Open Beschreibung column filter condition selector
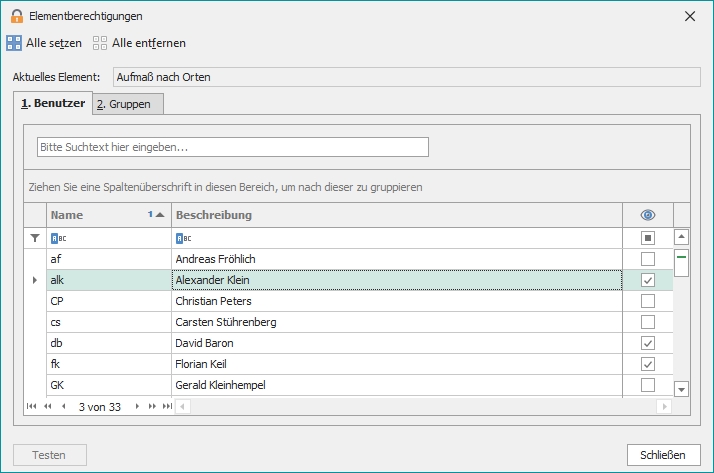The width and height of the screenshot is (714, 473). (181, 238)
